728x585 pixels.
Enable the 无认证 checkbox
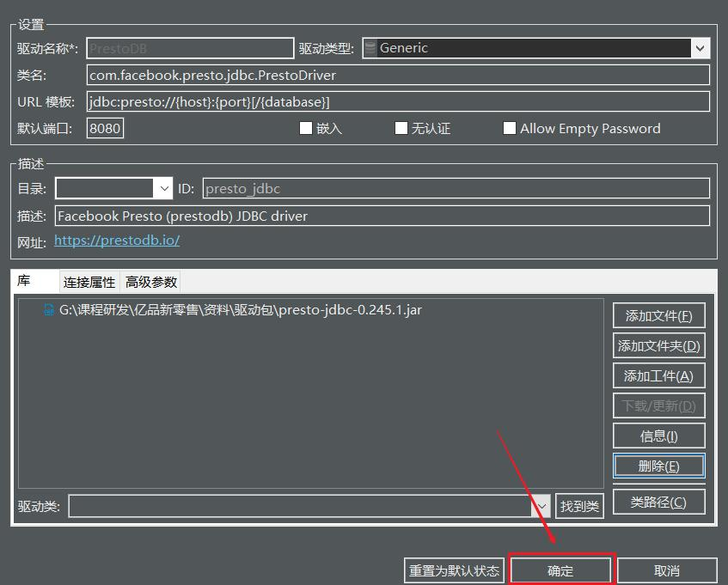click(401, 128)
